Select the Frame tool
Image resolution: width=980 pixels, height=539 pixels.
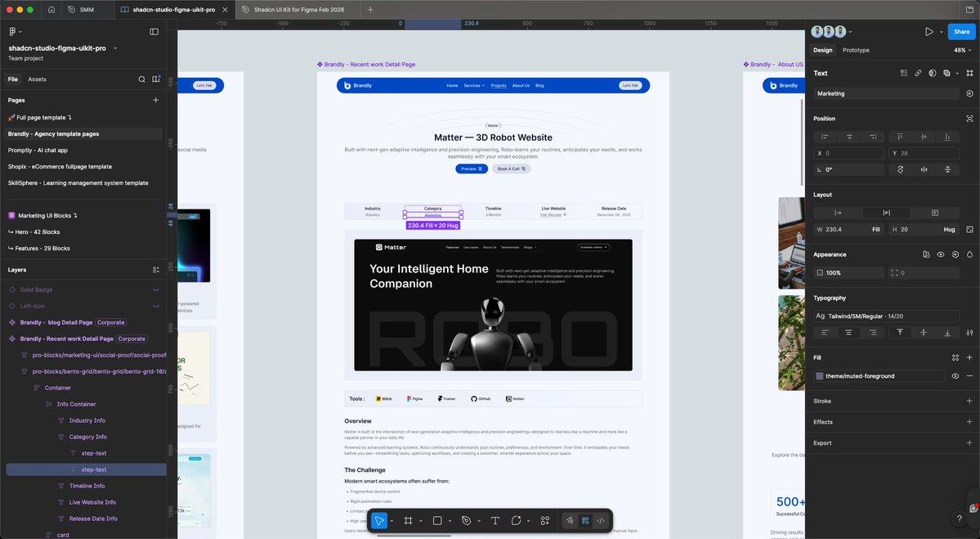pyautogui.click(x=408, y=520)
